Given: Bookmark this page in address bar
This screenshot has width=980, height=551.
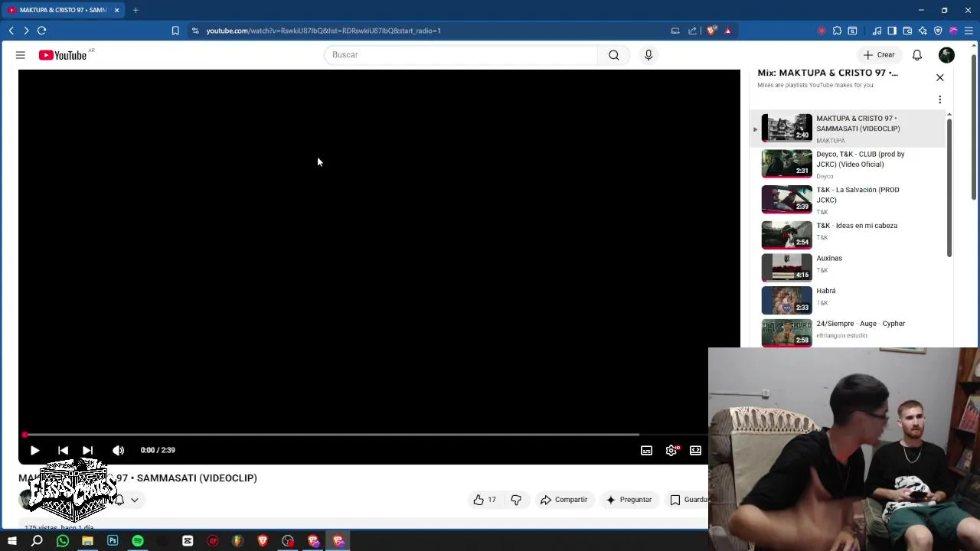Looking at the screenshot, I should (x=175, y=31).
